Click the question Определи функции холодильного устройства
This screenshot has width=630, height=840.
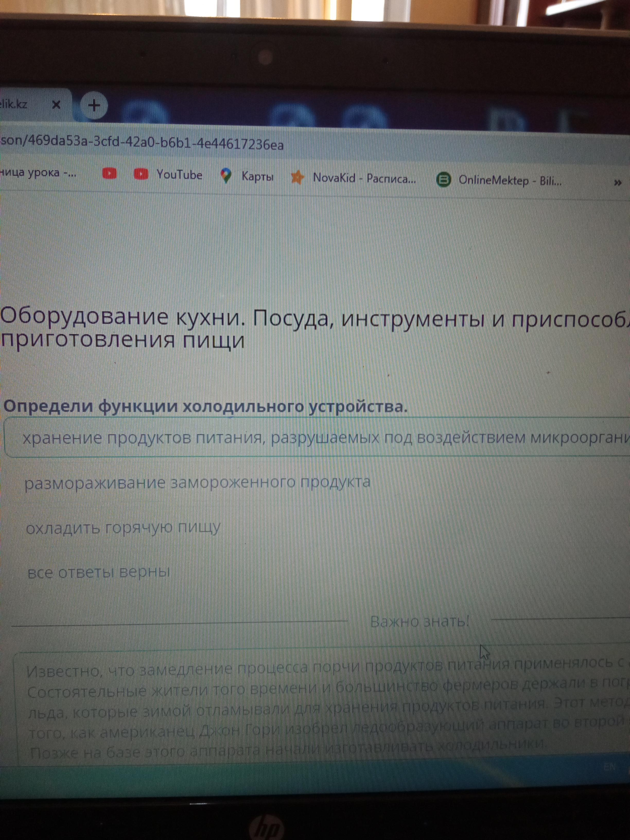[x=205, y=406]
